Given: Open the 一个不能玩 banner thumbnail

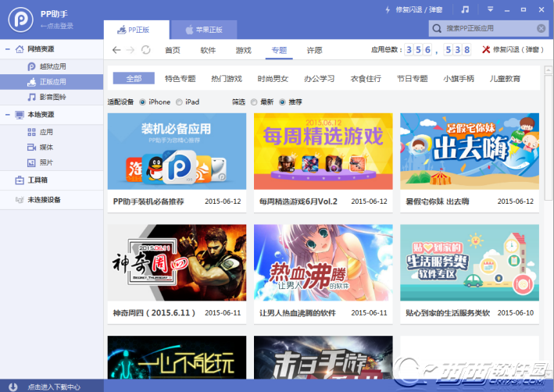Looking at the screenshot, I should (177, 358).
